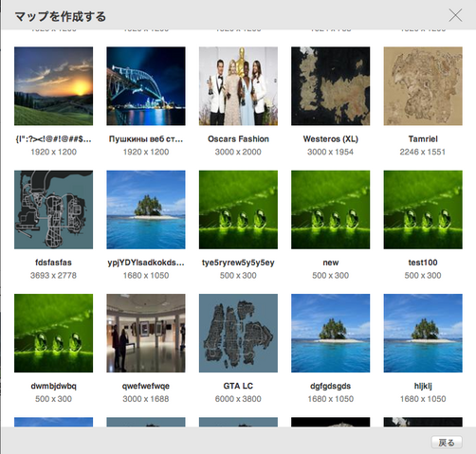The width and height of the screenshot is (476, 454).
Task: Open the fdsfasfas map thumbnail
Action: point(53,209)
